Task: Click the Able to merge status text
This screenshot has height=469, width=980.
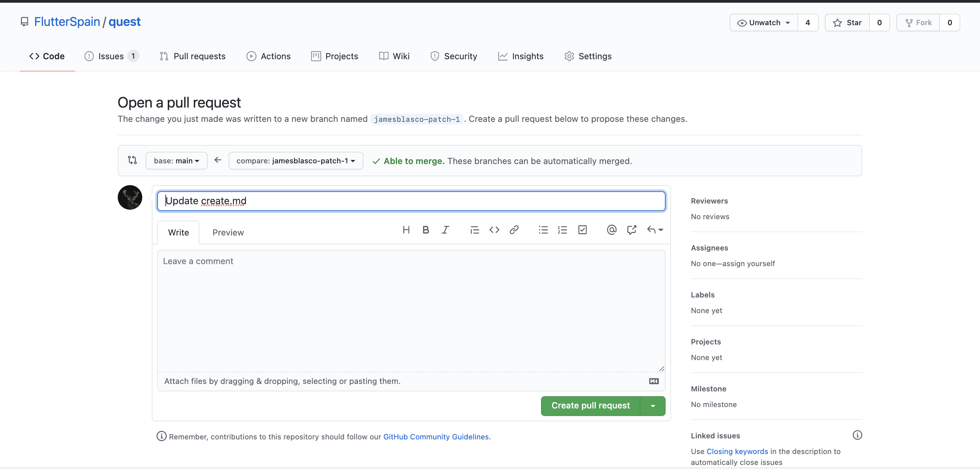Action: coord(414,161)
